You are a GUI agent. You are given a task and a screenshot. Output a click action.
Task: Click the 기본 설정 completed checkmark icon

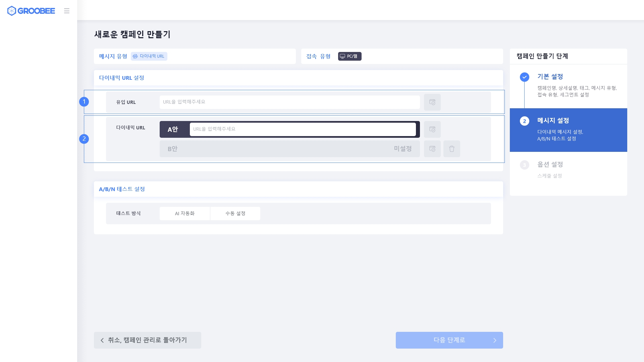click(524, 77)
